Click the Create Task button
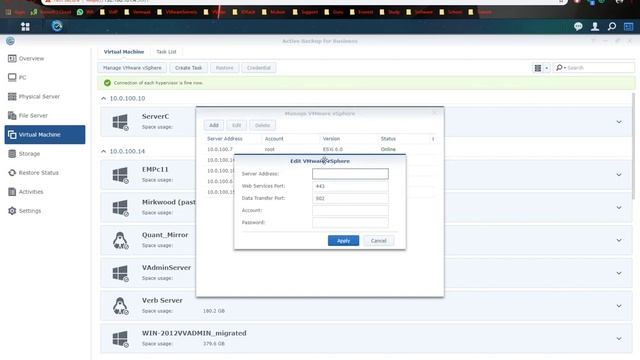The image size is (640, 360). click(189, 68)
